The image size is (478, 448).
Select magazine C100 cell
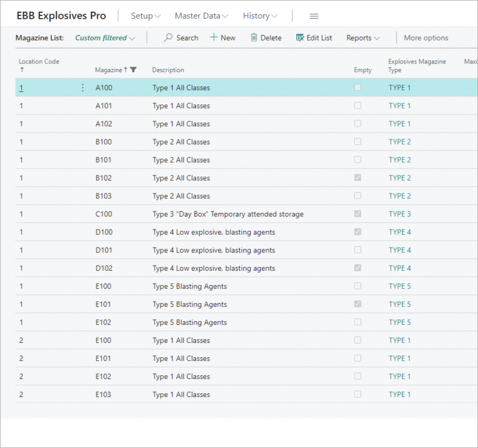104,214
